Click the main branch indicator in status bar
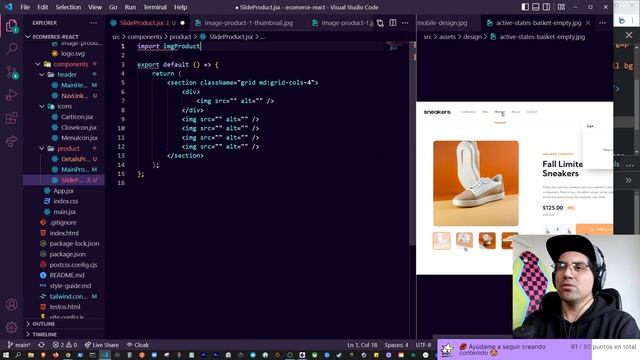Viewport: 640px width, 360px height. click(x=19, y=345)
